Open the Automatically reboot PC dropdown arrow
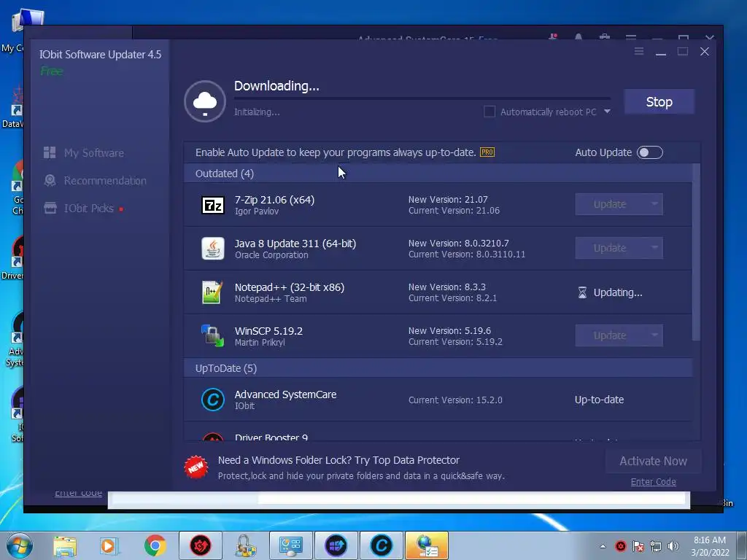 (607, 112)
